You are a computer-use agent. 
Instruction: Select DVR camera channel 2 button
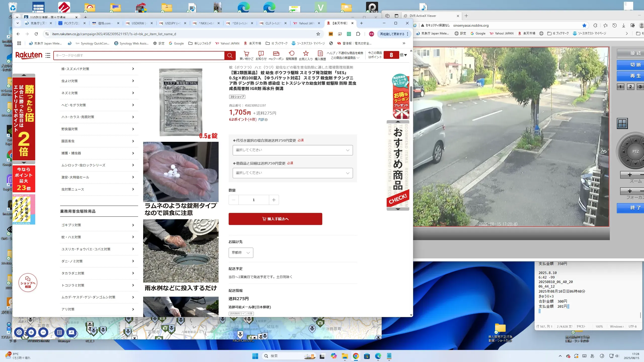coord(630,87)
